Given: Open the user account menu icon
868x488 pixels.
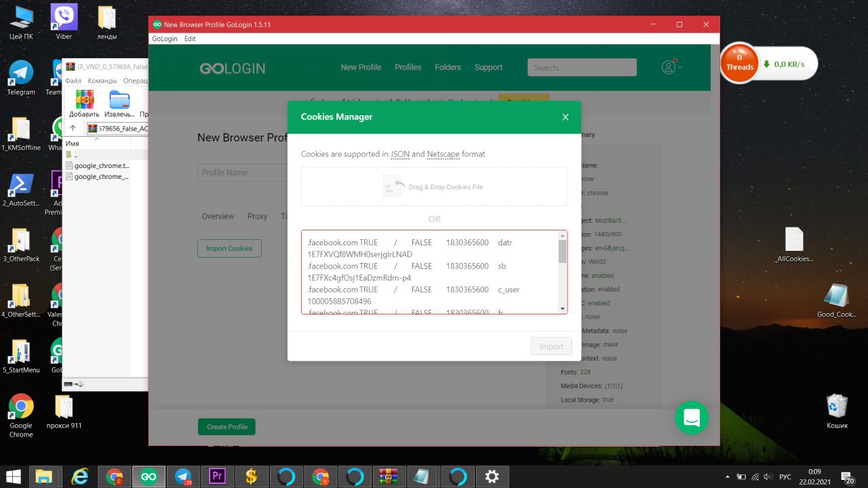Looking at the screenshot, I should pos(669,66).
